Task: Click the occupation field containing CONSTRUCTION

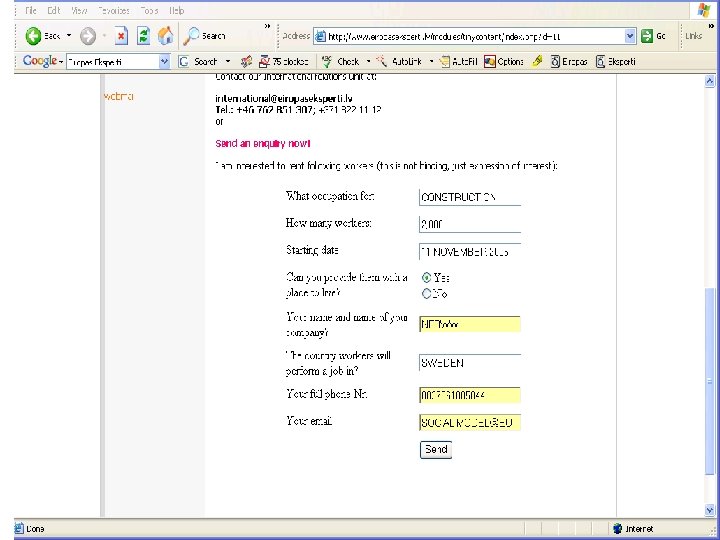Action: point(470,197)
